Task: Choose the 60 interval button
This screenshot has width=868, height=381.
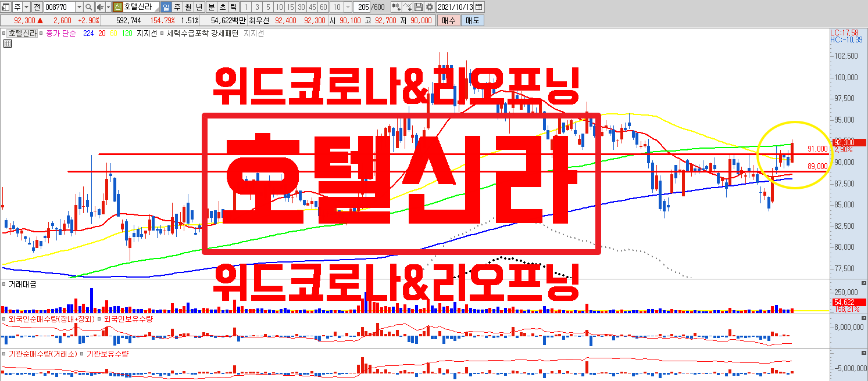Action: click(323, 7)
